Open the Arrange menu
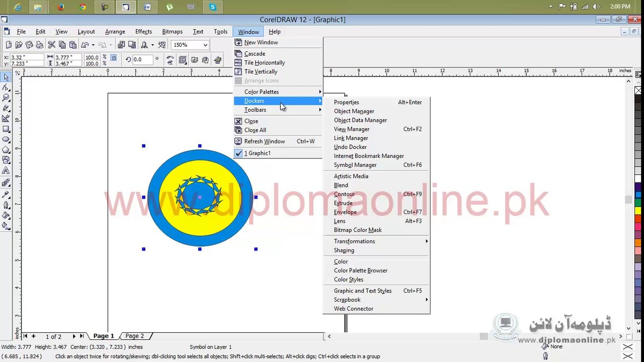This screenshot has width=644, height=362. (x=115, y=32)
